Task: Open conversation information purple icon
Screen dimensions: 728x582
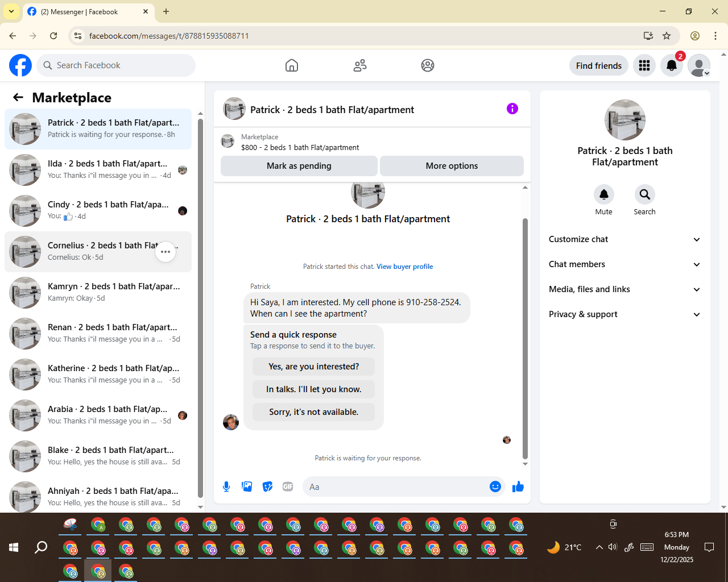Action: coord(512,109)
